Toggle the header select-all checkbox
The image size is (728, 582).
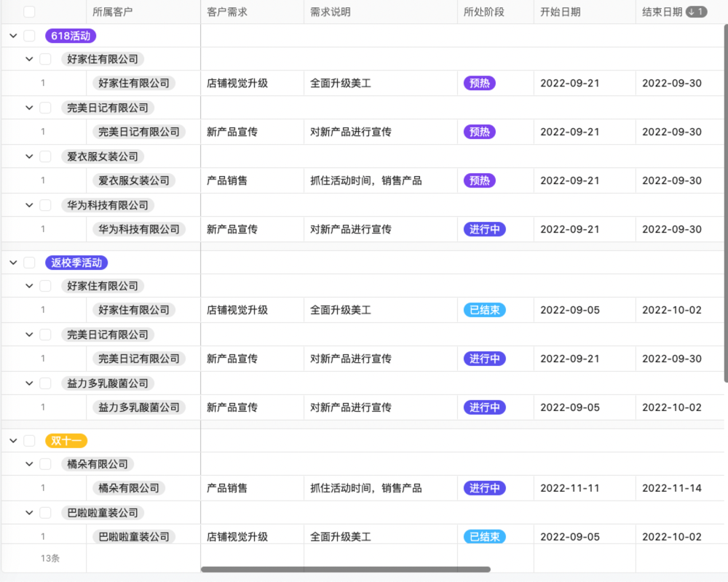29,12
